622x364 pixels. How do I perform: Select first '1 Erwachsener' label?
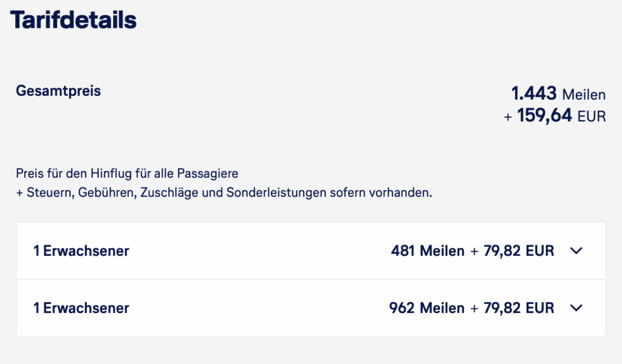point(81,251)
